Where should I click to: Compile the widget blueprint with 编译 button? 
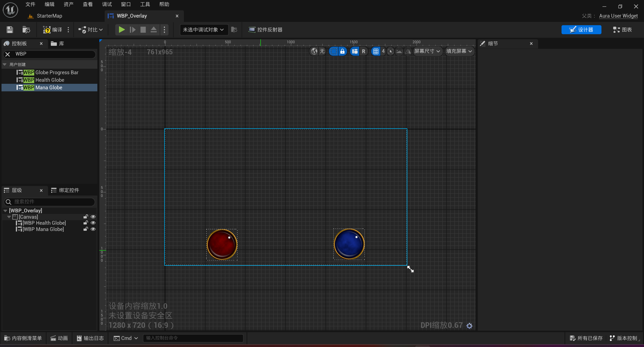[x=53, y=30]
